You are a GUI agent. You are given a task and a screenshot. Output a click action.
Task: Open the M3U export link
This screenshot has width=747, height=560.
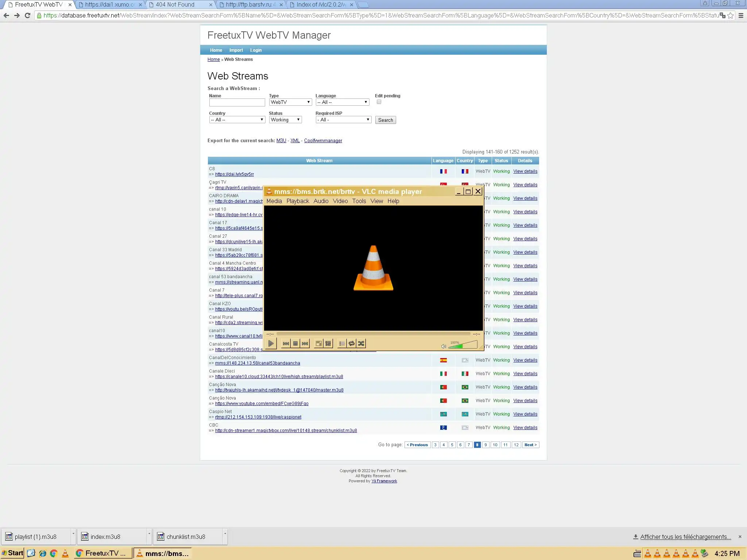click(x=281, y=141)
